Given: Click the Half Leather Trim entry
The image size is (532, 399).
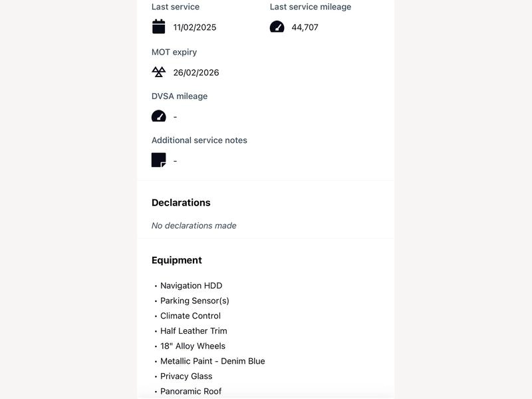Looking at the screenshot, I should tap(194, 331).
